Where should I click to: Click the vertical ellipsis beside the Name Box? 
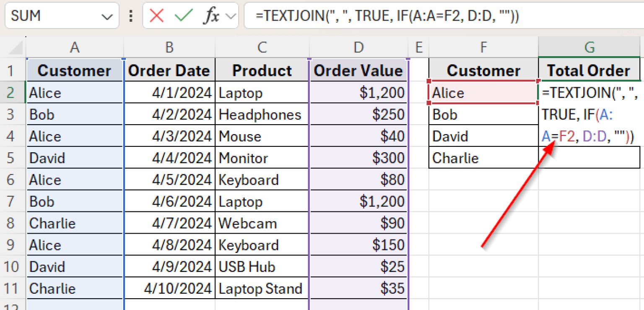click(x=130, y=16)
